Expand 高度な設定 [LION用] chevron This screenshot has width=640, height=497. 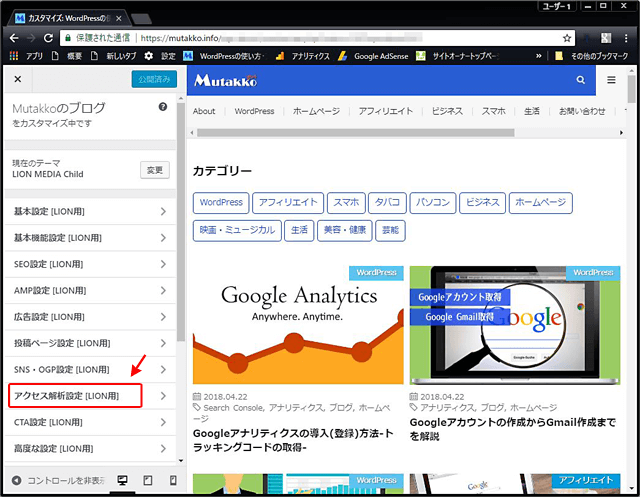click(163, 448)
